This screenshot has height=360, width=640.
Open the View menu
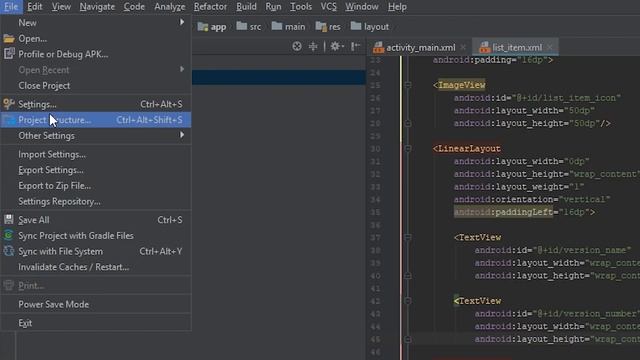(61, 7)
